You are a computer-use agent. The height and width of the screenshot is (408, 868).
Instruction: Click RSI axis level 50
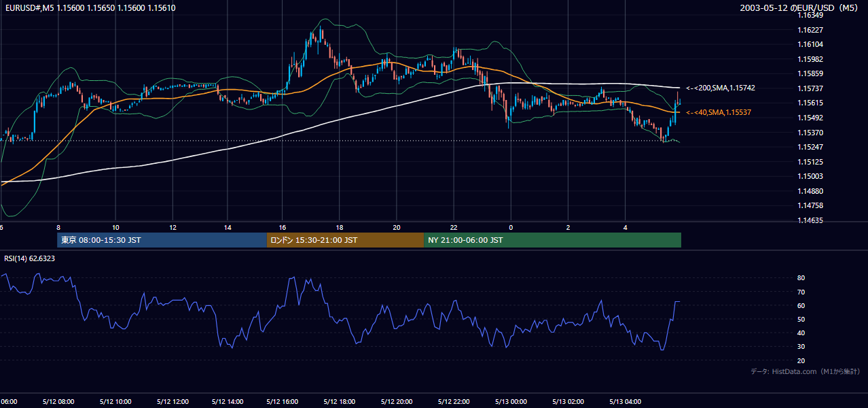(801, 319)
